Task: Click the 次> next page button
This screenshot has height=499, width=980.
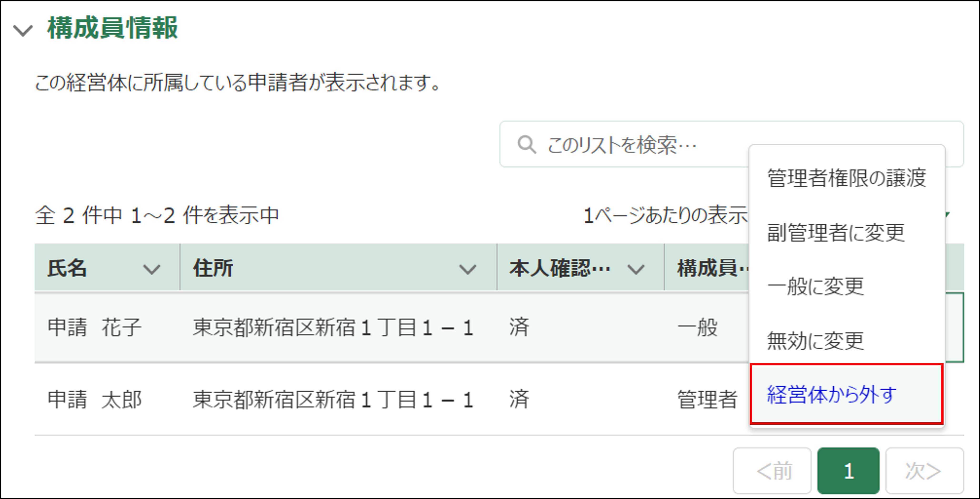Action: tap(924, 471)
